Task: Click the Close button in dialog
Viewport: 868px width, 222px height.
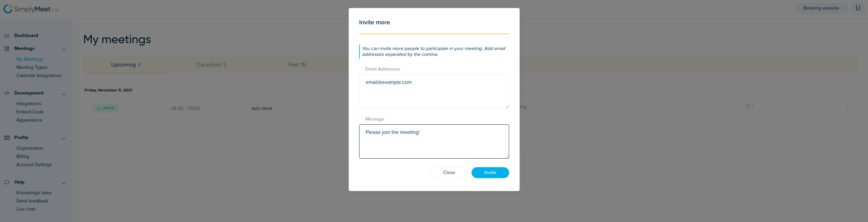Action: click(449, 173)
